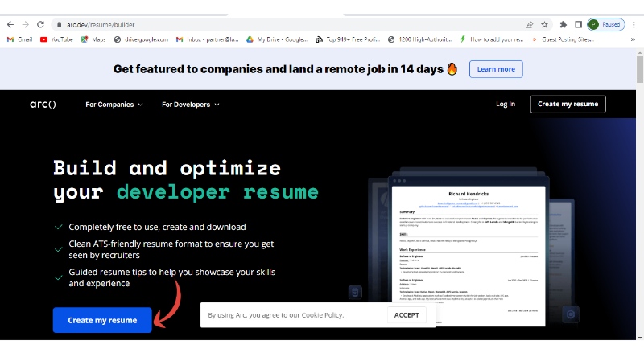Accept the cookie notice
Screen dimensions: 644x361
[407, 315]
